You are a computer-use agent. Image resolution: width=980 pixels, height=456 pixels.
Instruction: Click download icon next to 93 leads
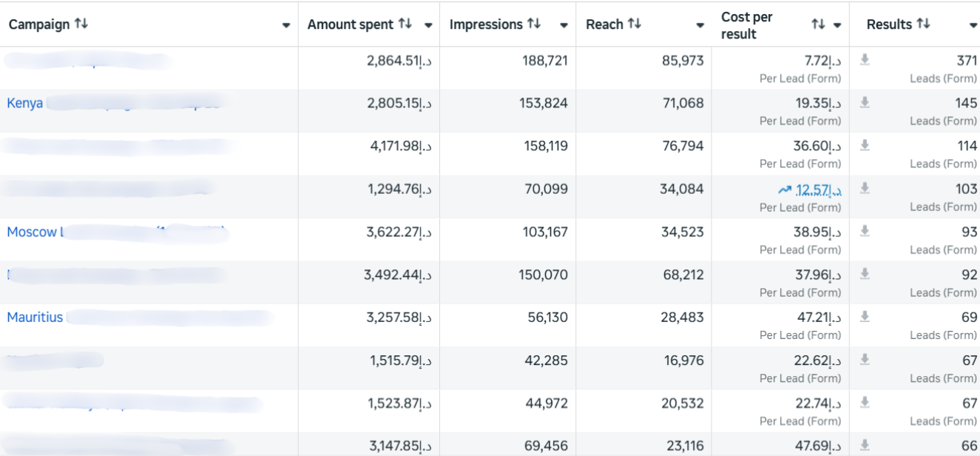tap(865, 232)
